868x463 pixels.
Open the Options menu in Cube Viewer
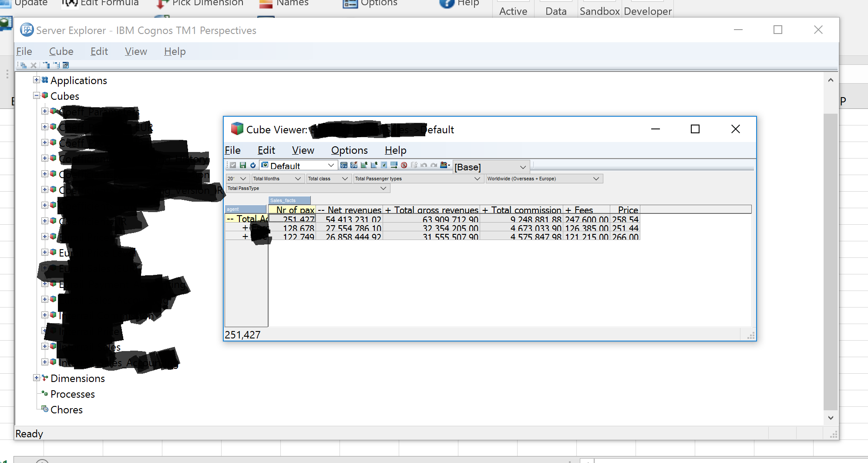point(349,150)
